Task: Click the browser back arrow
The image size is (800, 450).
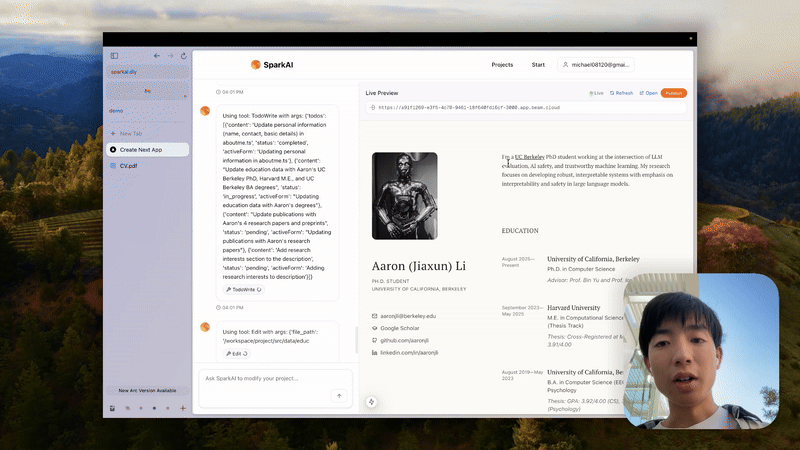Action: pos(157,55)
